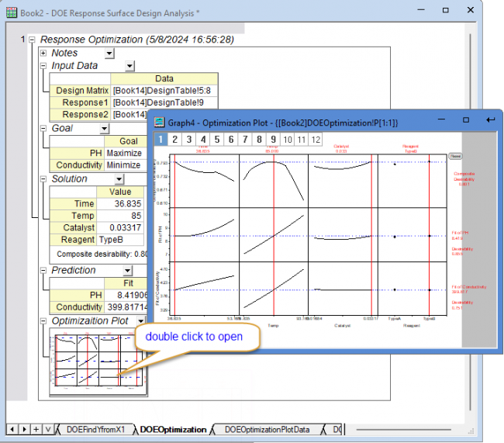Viewport: 504px width, 443px height.
Task: Minimize the Graph4 window
Action: click(442, 119)
